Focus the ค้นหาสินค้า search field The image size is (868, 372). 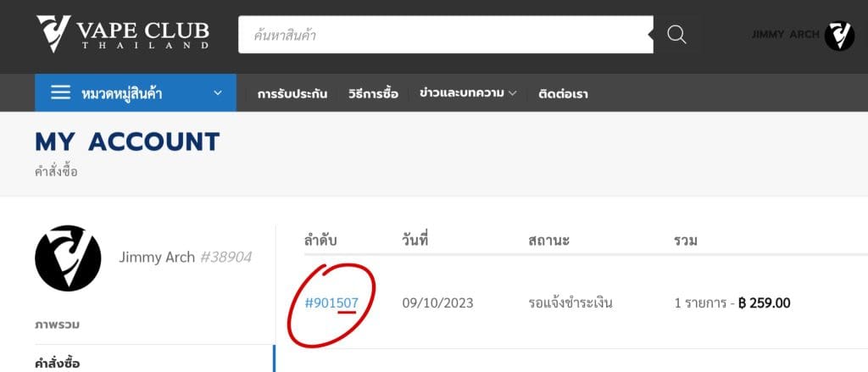(445, 35)
